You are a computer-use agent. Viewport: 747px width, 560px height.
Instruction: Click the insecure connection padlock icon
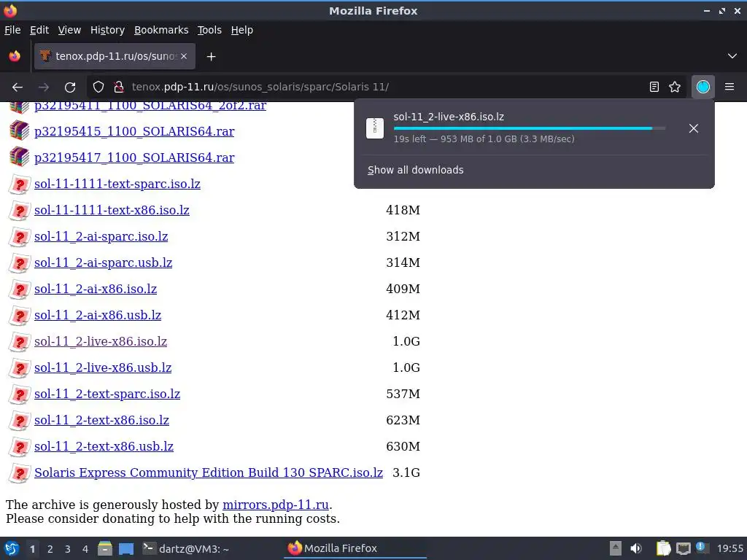tap(119, 87)
